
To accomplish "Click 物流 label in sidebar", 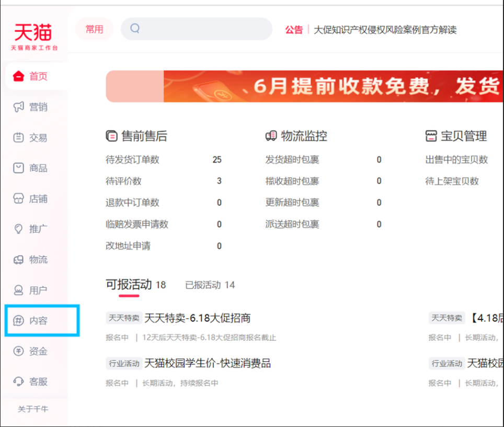I will 38,260.
